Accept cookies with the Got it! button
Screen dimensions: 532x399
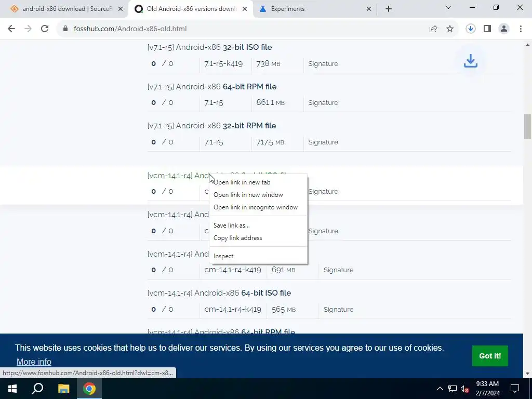point(490,356)
